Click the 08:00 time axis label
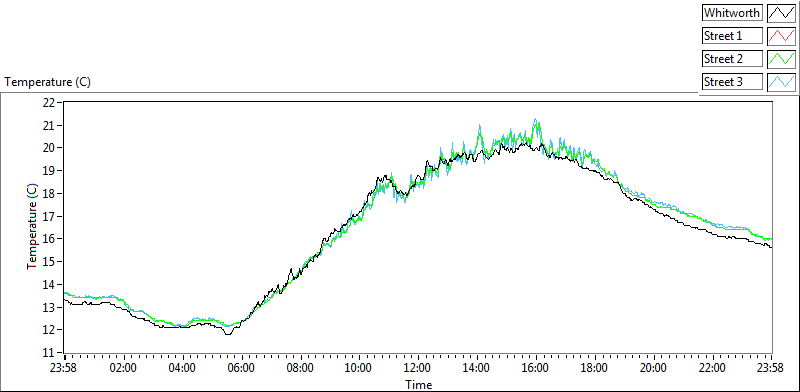The height and width of the screenshot is (392, 800). point(300,368)
